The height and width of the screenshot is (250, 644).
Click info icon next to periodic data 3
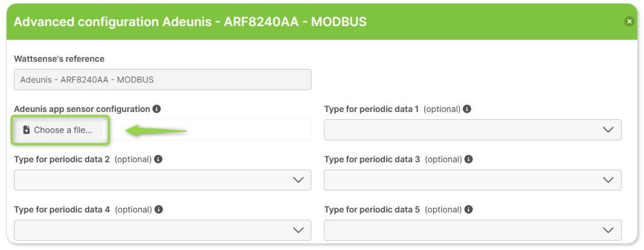468,159
